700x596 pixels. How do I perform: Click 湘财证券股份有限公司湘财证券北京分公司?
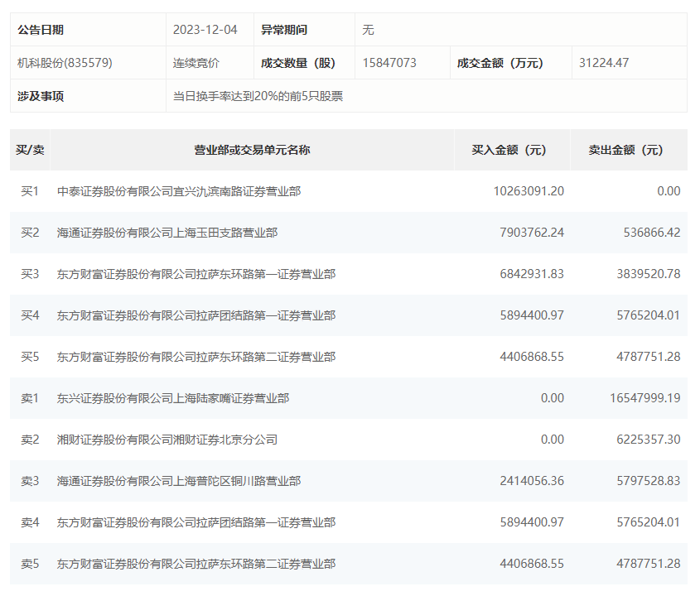pyautogui.click(x=167, y=440)
